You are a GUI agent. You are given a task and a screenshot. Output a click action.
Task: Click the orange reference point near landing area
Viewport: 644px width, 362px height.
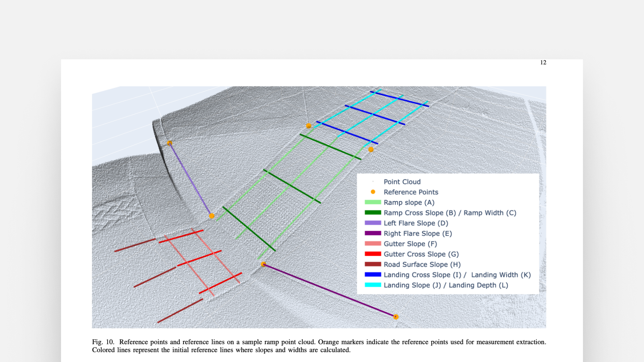(x=309, y=126)
